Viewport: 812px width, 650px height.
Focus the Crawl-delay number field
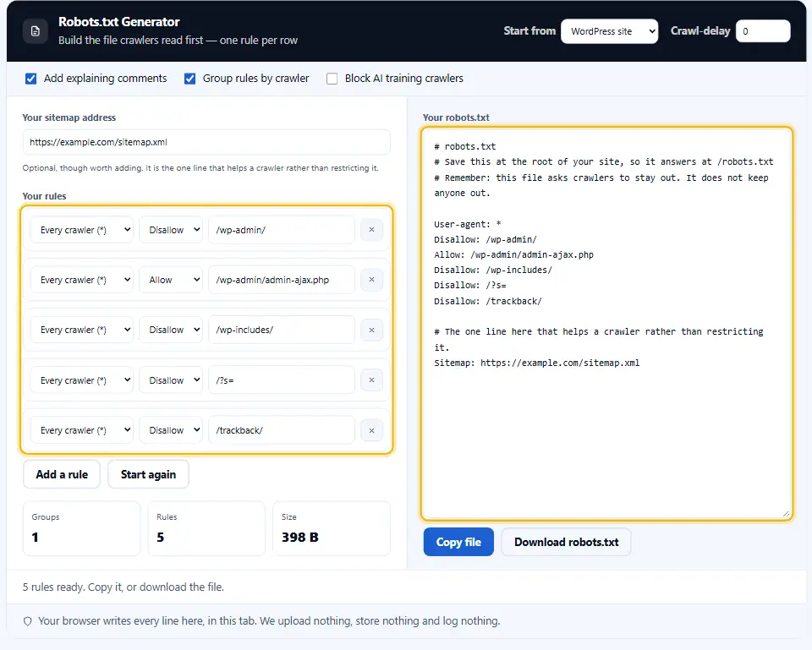763,31
